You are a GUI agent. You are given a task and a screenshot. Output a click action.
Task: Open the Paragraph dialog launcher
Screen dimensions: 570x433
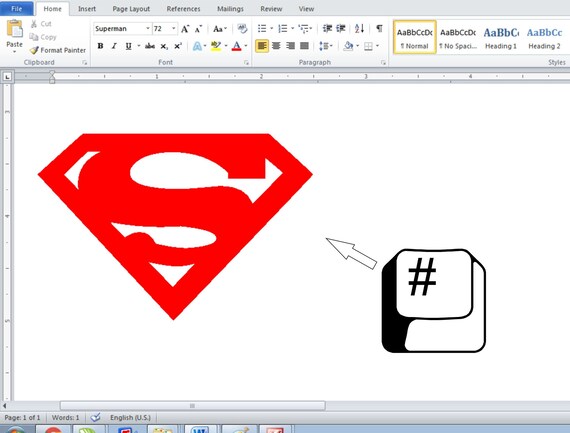click(383, 63)
